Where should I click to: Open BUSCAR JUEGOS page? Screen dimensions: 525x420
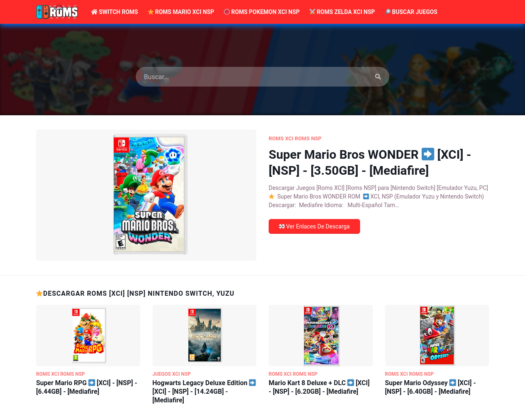(411, 12)
